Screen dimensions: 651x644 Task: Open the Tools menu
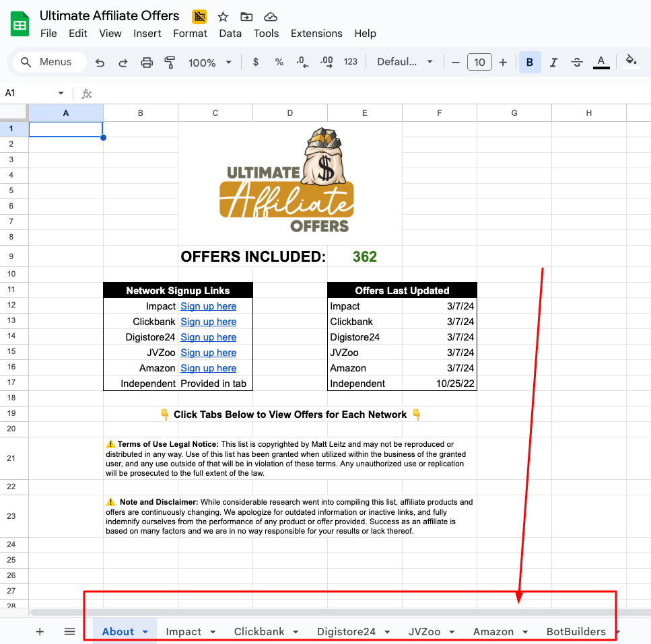tap(266, 34)
